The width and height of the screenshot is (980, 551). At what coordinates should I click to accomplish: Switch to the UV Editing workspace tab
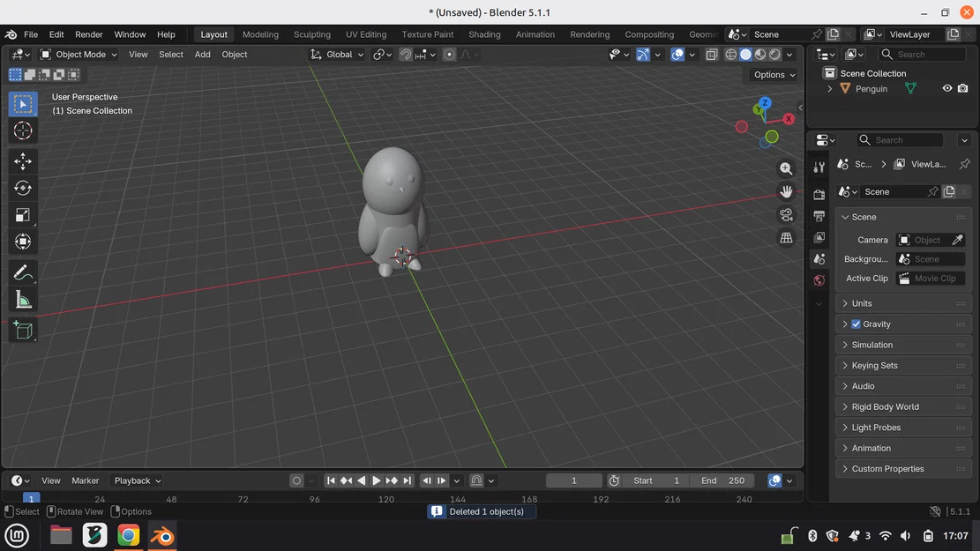click(x=366, y=34)
